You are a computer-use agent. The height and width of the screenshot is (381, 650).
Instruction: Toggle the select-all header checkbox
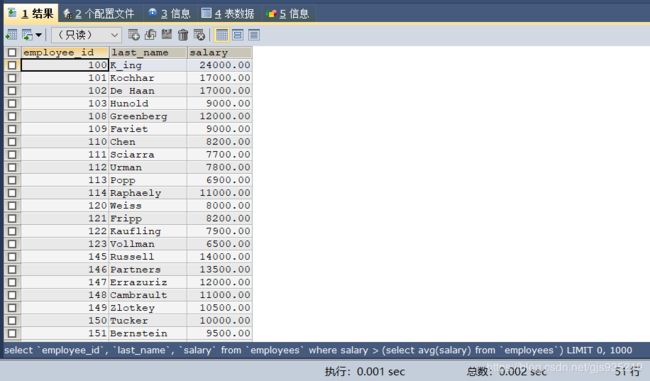point(12,52)
